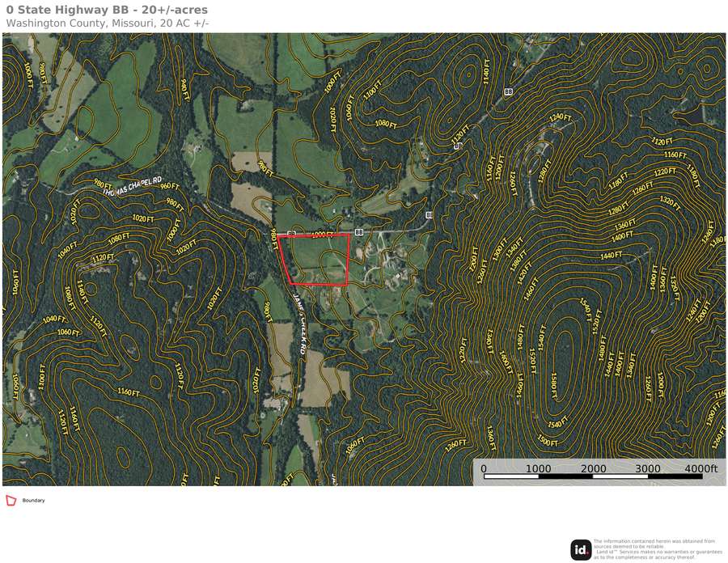Click the "JANE'S CREEK RD" road label
Image resolution: width=728 pixels, height=563 pixels.
[x=299, y=324]
